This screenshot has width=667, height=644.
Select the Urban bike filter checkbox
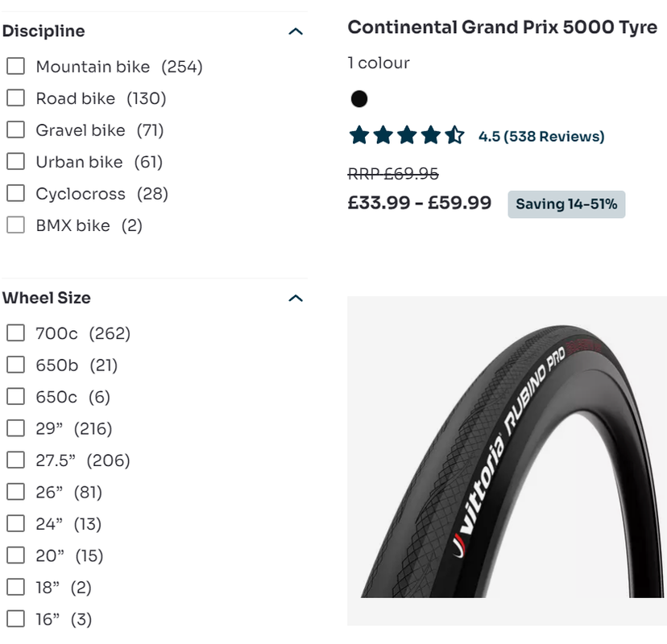(x=16, y=162)
